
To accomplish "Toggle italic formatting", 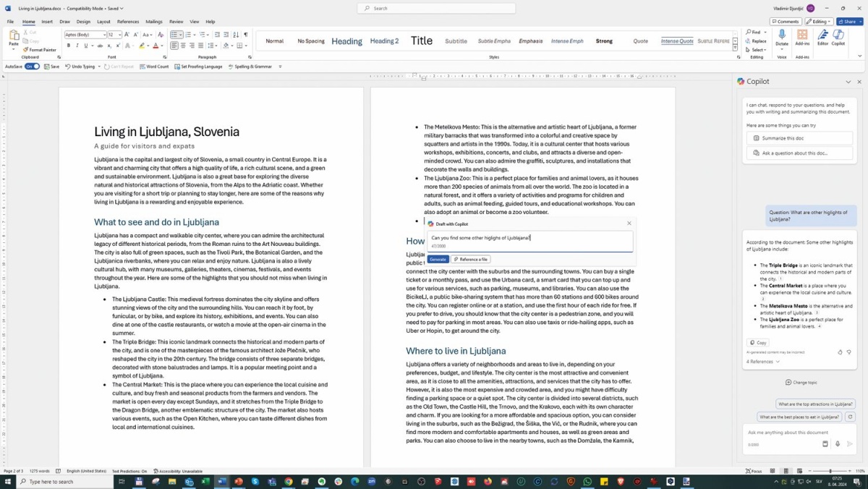I will click(77, 46).
